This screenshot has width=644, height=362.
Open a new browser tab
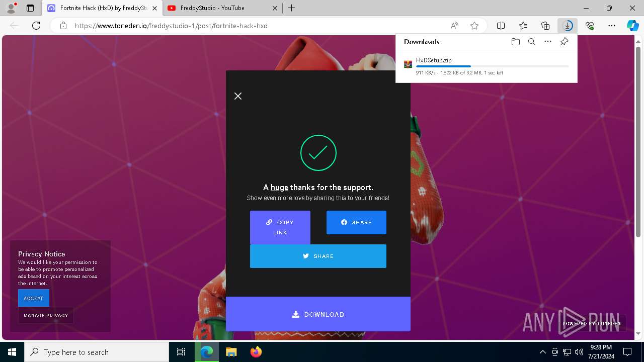coord(292,8)
